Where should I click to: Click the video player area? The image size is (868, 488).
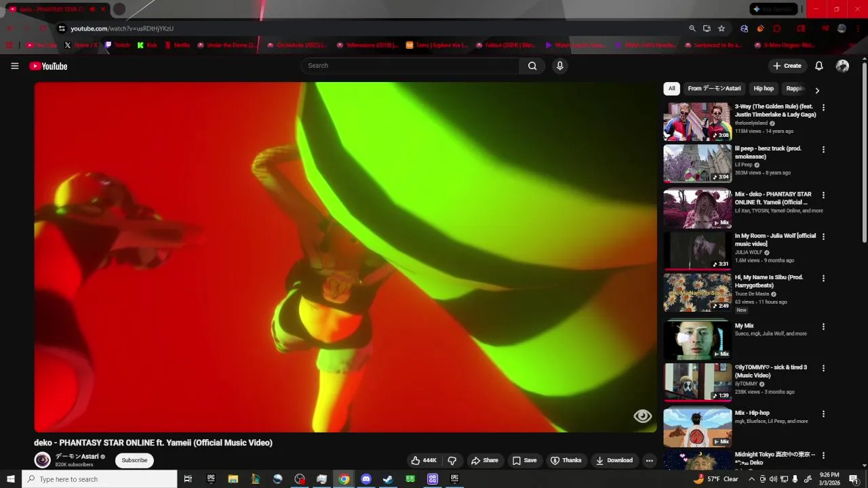click(345, 257)
